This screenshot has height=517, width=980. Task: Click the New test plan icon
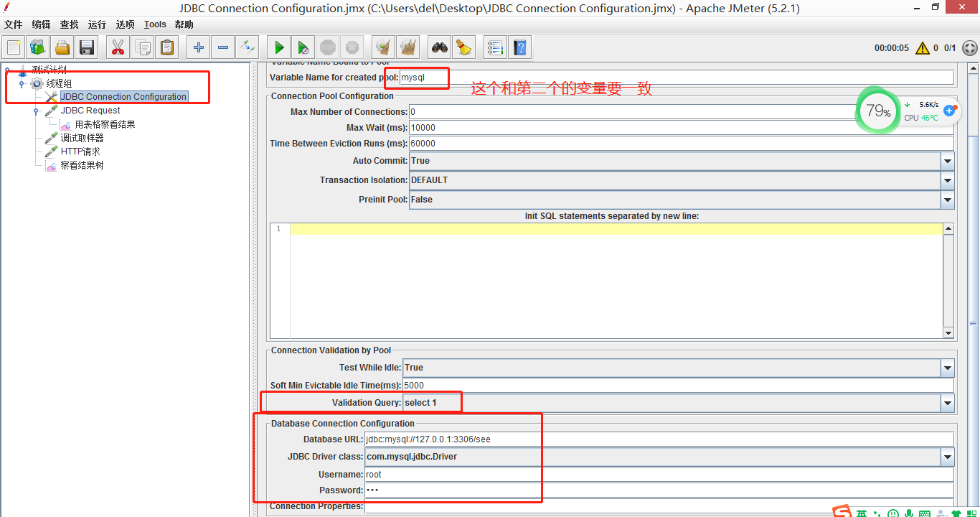14,48
